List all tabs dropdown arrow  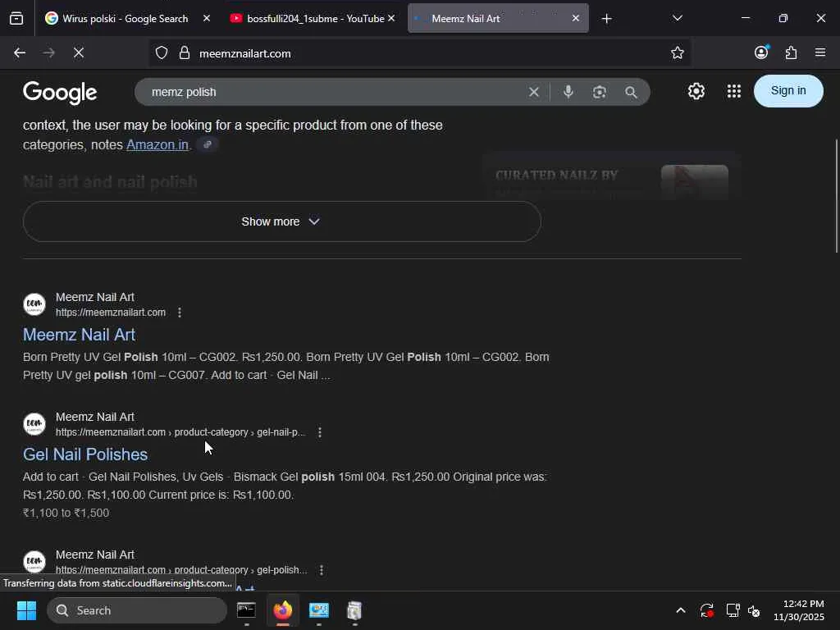[677, 18]
